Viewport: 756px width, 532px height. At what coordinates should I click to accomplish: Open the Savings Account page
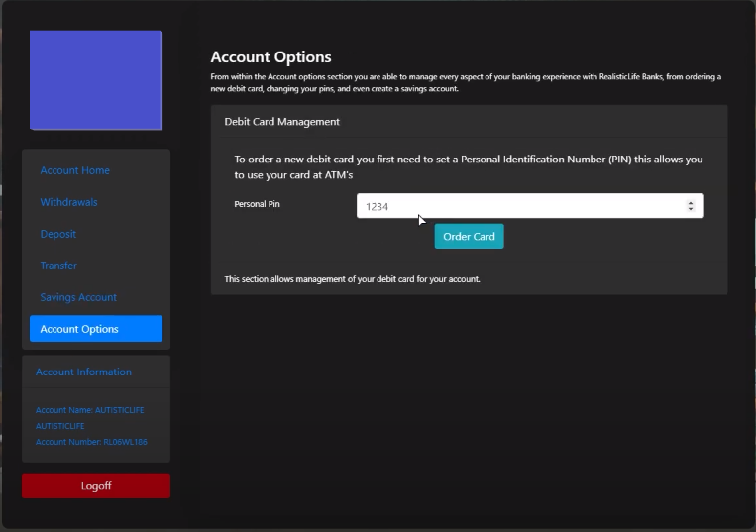(x=78, y=297)
